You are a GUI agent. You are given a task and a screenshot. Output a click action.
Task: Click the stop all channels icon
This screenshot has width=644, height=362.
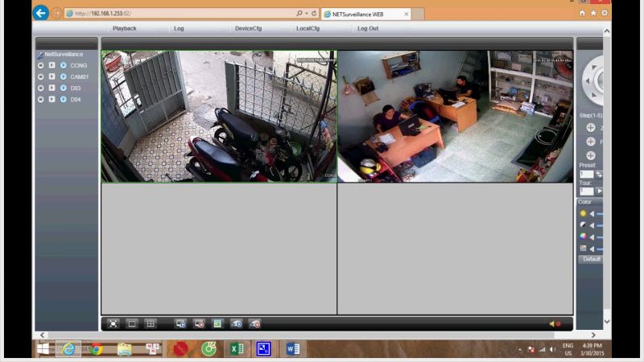[199, 324]
